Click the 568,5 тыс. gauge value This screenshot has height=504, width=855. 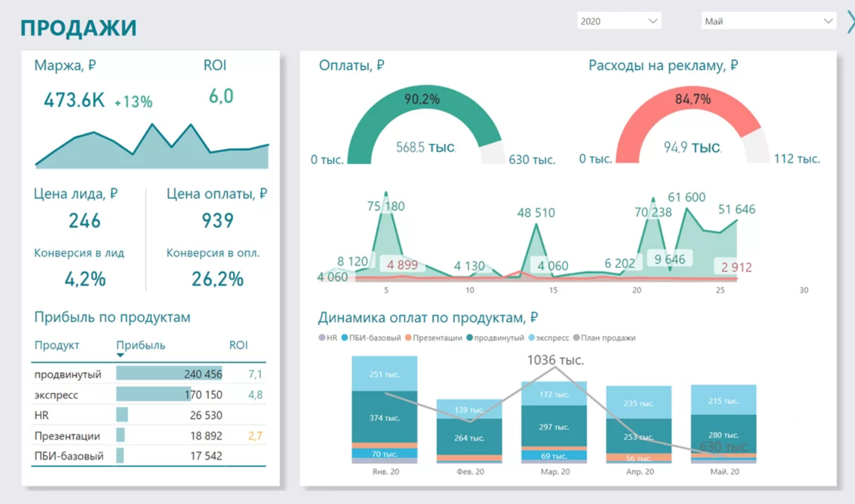(x=426, y=148)
